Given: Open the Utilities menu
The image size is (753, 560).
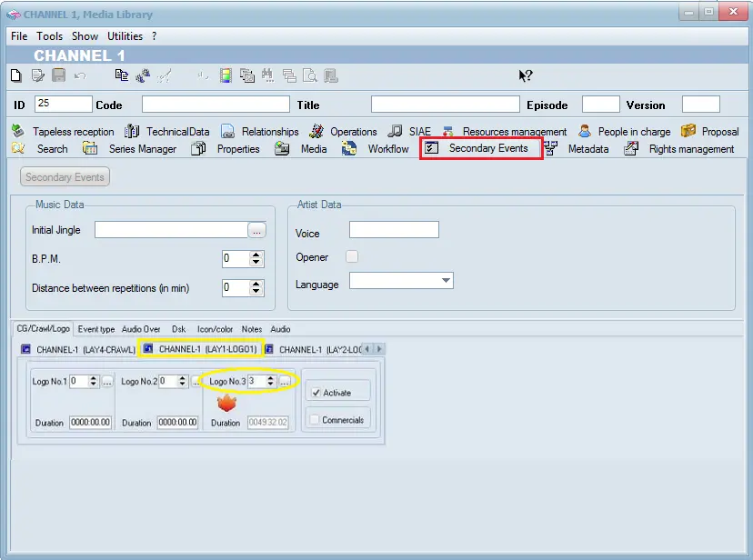Looking at the screenshot, I should click(x=125, y=36).
